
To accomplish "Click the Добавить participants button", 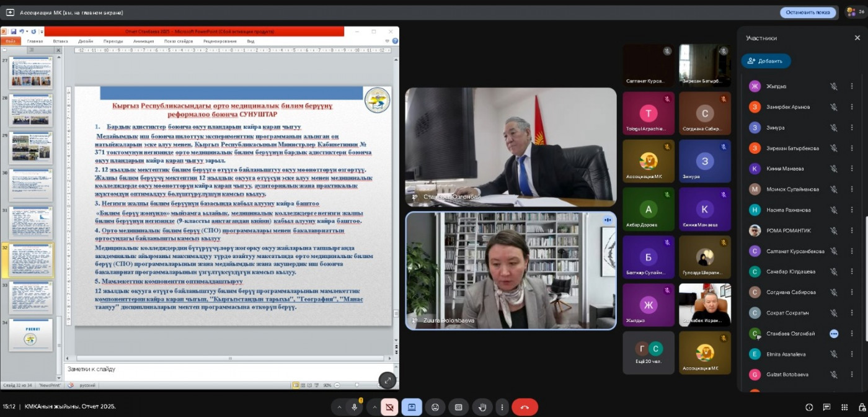I will point(766,61).
